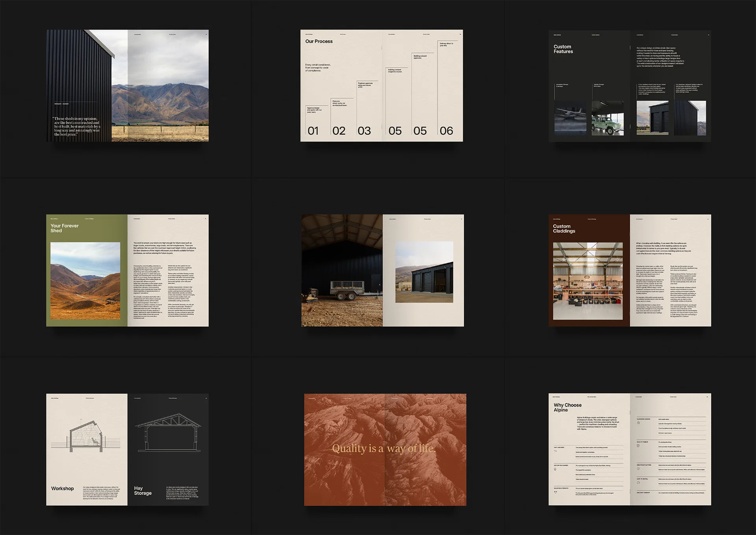The width and height of the screenshot is (756, 535).
Task: Click the customer testimonial quote text
Action: point(77,126)
